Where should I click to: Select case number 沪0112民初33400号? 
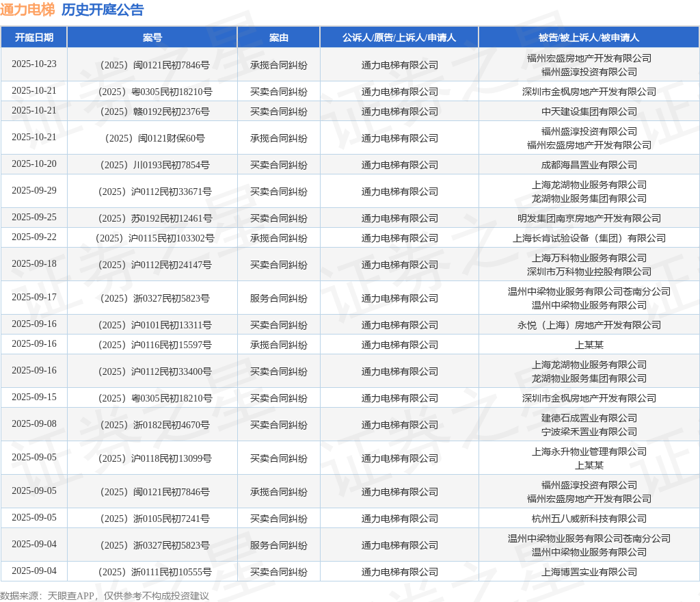point(155,371)
